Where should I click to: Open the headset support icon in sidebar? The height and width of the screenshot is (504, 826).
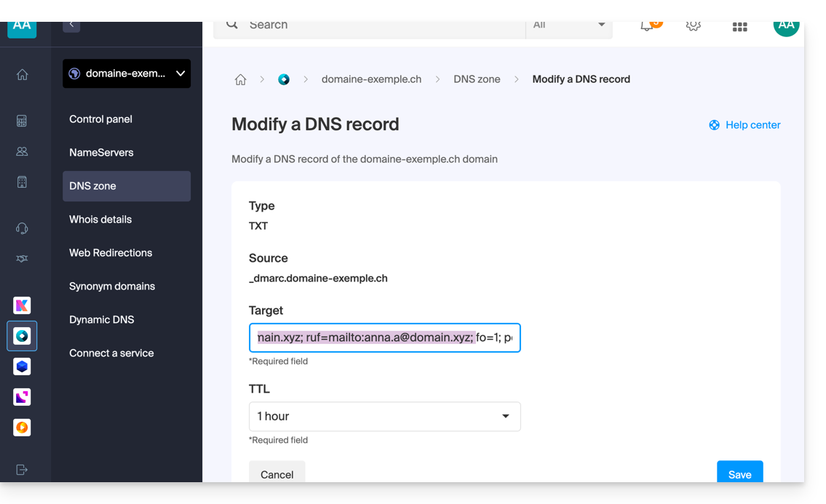[22, 228]
